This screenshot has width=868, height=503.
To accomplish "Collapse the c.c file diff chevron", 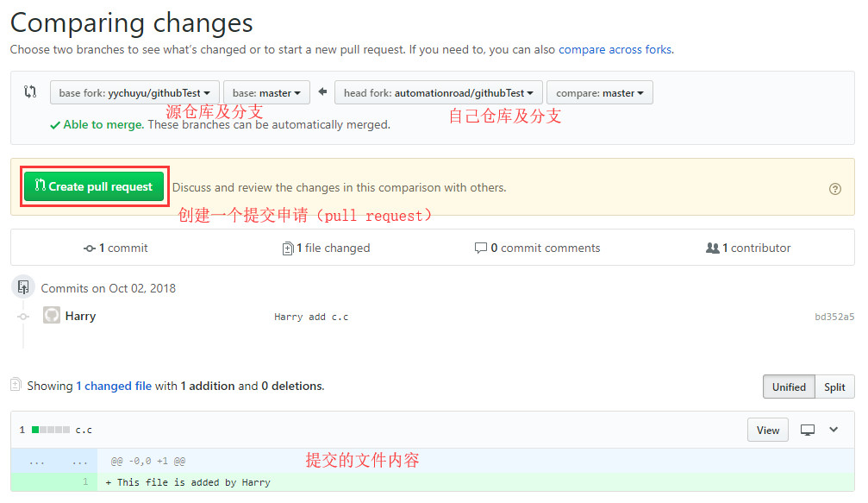I will [x=834, y=430].
